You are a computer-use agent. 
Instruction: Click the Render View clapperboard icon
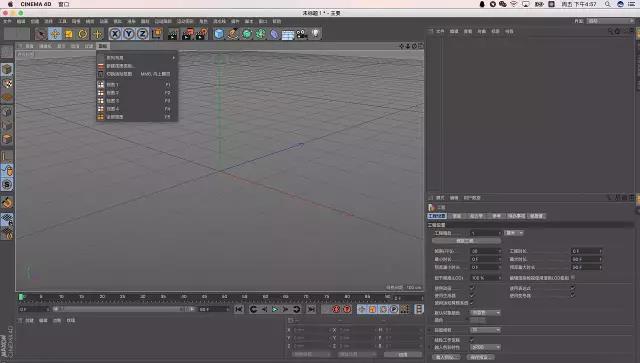coord(173,34)
